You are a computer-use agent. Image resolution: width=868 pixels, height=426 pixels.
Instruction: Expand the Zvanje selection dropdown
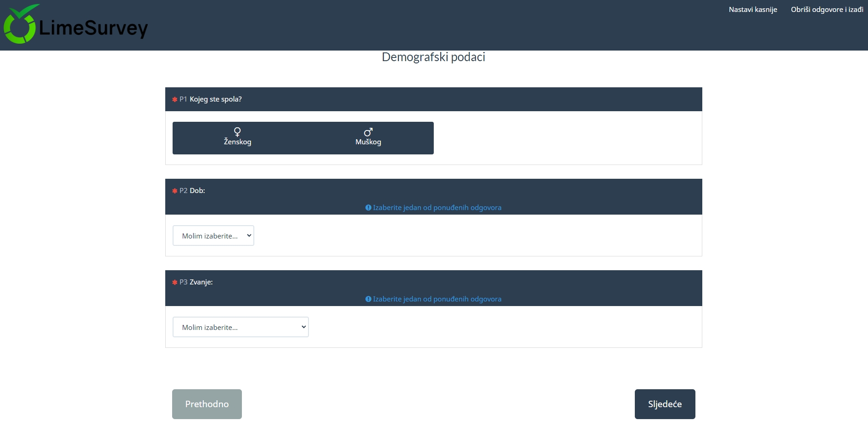(x=241, y=327)
